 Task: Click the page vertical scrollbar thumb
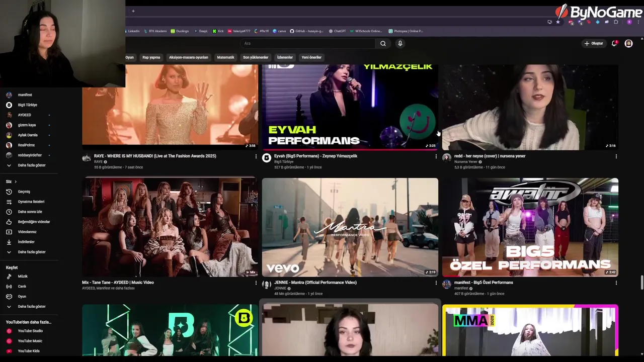641,283
